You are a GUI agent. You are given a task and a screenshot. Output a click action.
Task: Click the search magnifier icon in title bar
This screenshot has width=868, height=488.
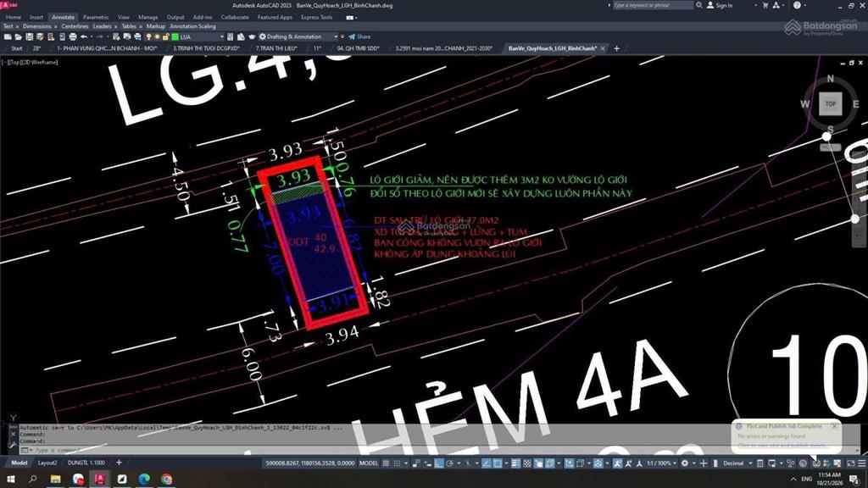coord(699,6)
